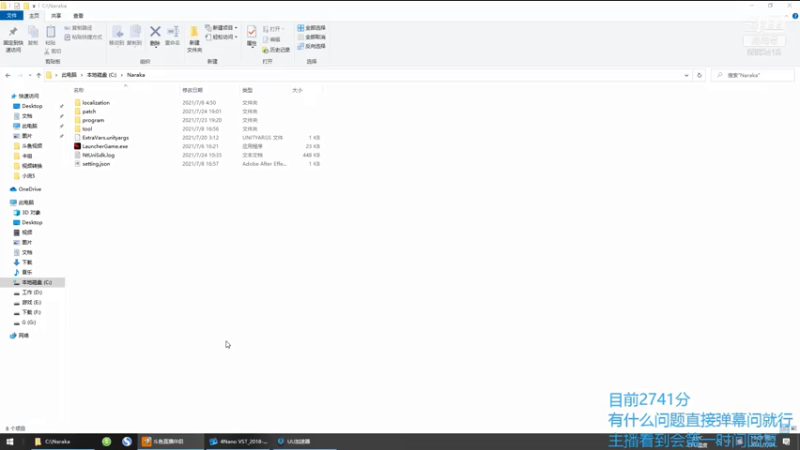Click Cut with the scissors icon
Viewport: 800px width, 450px height.
point(53,51)
